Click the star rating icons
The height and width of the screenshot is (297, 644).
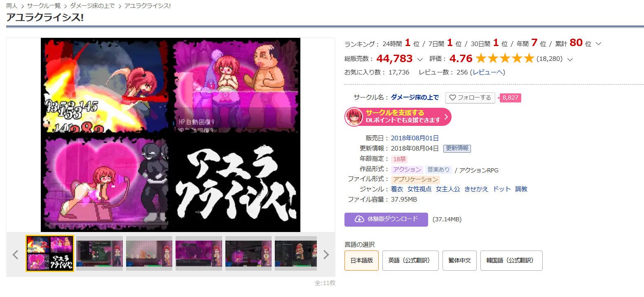click(x=504, y=59)
